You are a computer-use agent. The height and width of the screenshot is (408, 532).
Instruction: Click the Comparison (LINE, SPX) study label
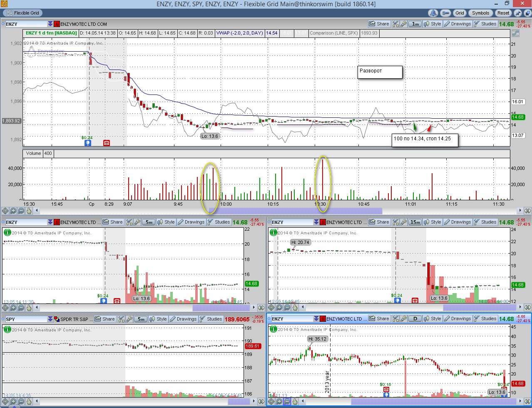(x=333, y=33)
